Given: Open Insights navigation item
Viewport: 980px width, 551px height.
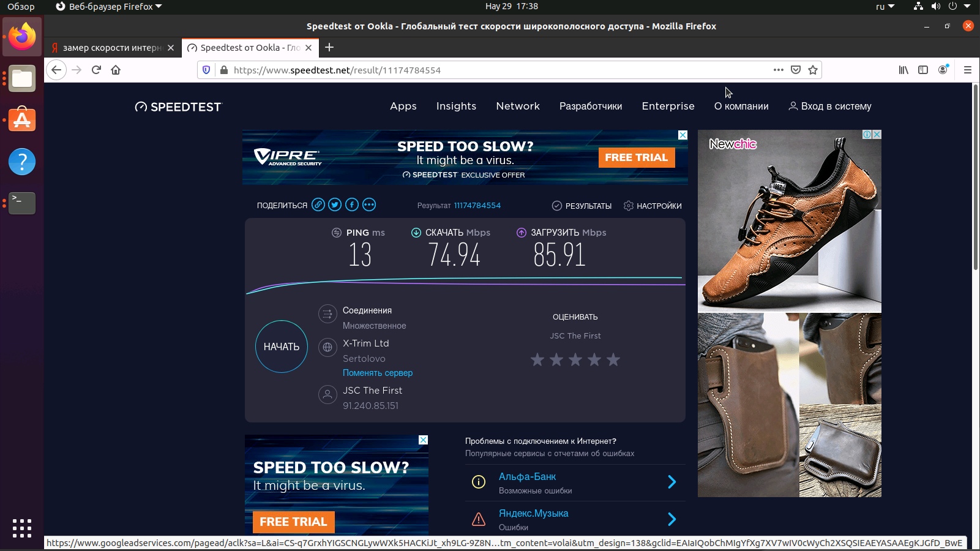Looking at the screenshot, I should pos(456,106).
